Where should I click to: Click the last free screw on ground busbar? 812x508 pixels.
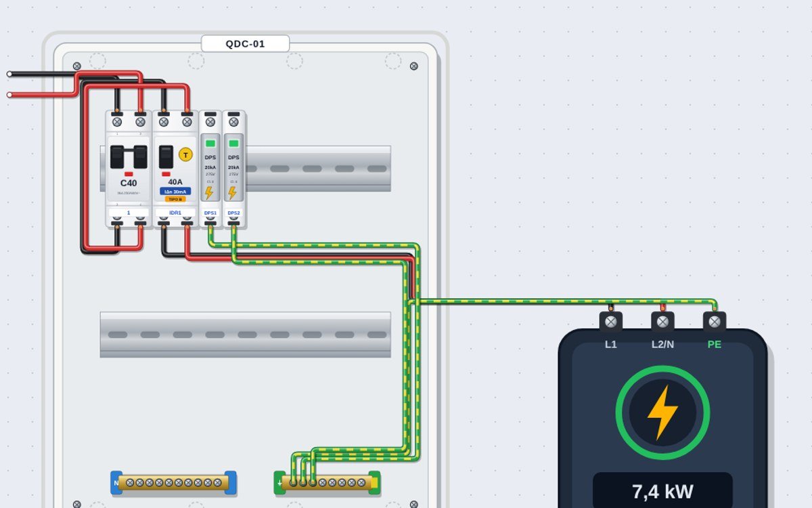[361, 483]
